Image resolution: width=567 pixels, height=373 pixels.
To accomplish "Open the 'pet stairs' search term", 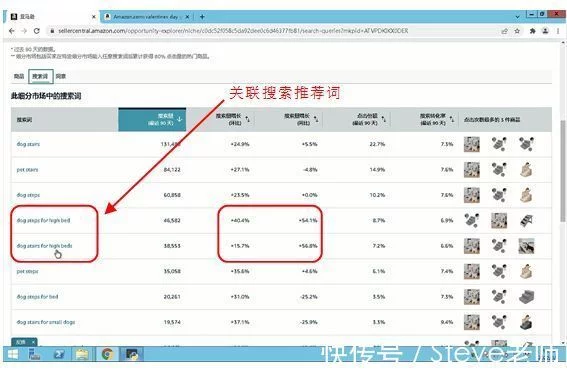I will (x=27, y=170).
